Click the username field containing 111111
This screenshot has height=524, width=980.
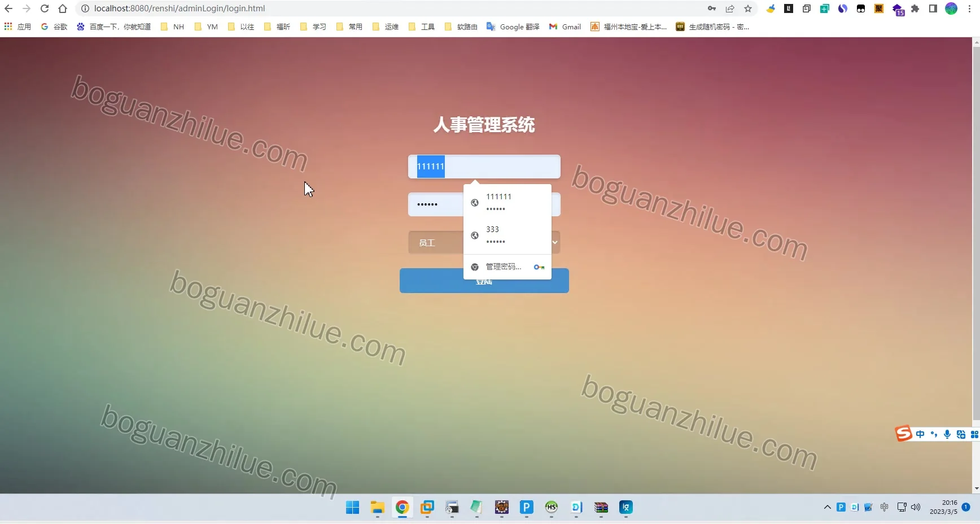pyautogui.click(x=484, y=167)
